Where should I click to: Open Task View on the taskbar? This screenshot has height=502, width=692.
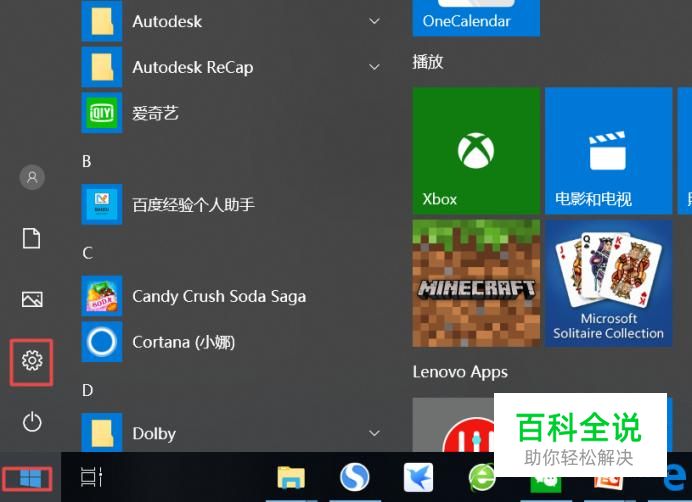(x=92, y=477)
